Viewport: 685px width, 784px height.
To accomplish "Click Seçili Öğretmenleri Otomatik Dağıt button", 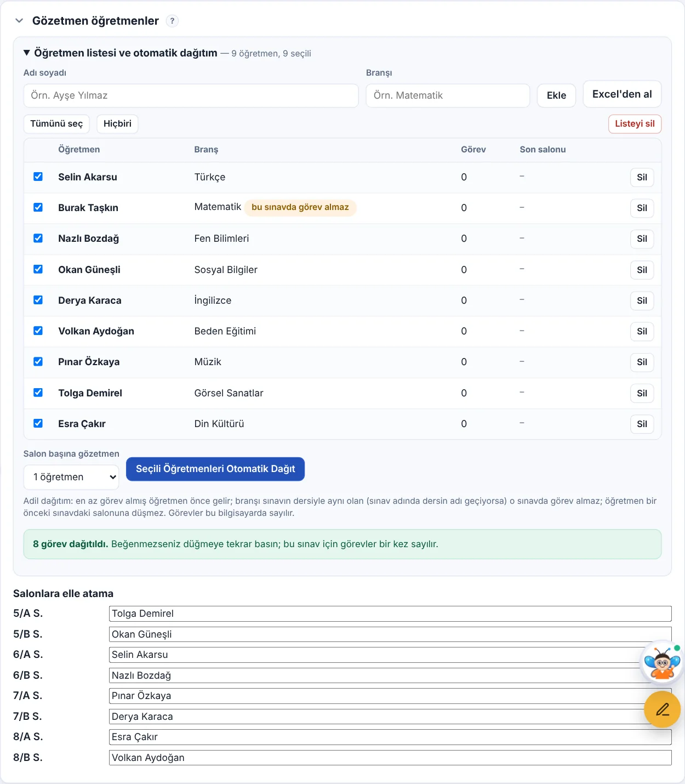I will click(215, 469).
